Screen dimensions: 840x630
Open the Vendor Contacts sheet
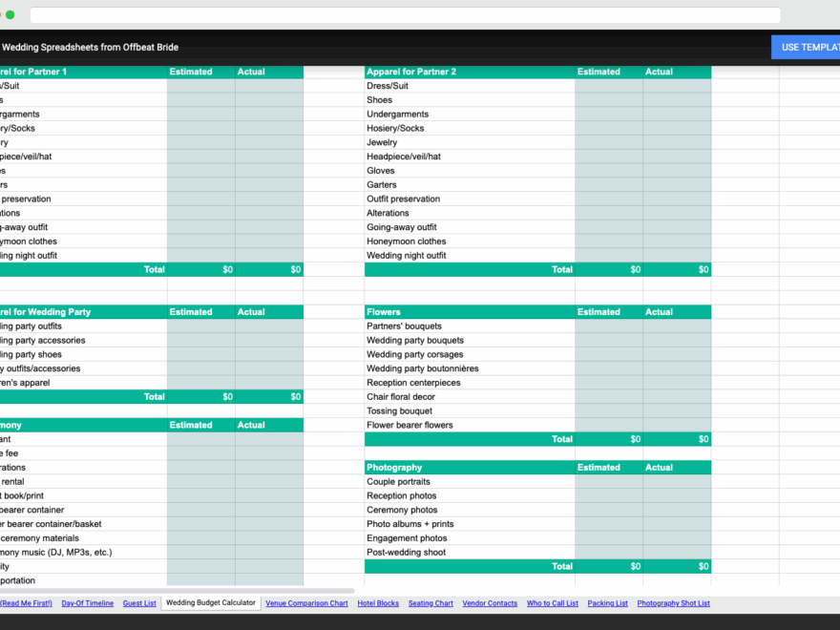tap(490, 602)
